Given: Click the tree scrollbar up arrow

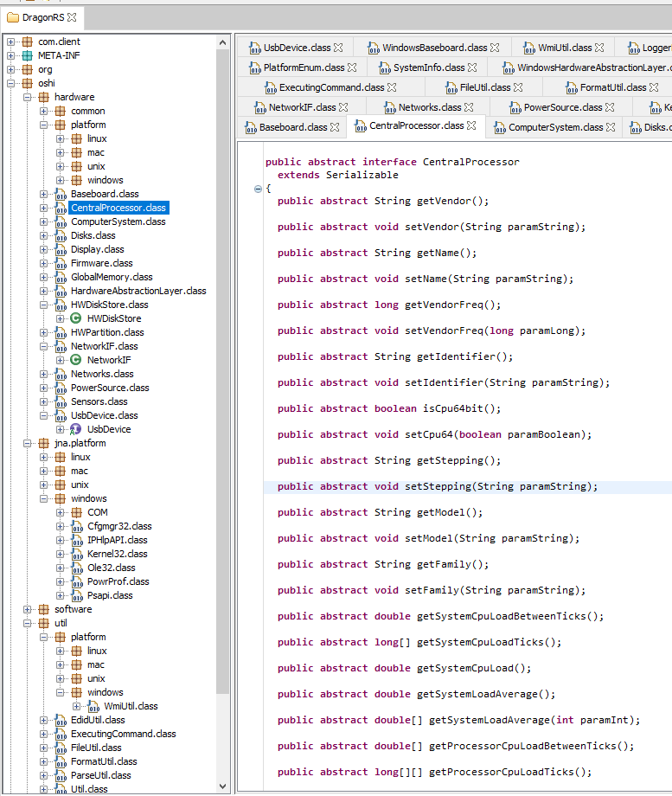Looking at the screenshot, I should coord(222,42).
